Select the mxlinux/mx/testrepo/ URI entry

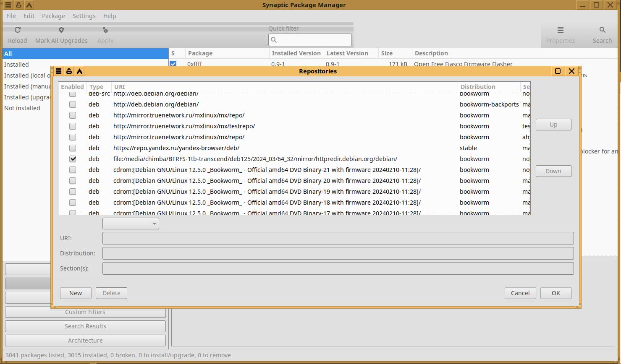click(x=184, y=126)
